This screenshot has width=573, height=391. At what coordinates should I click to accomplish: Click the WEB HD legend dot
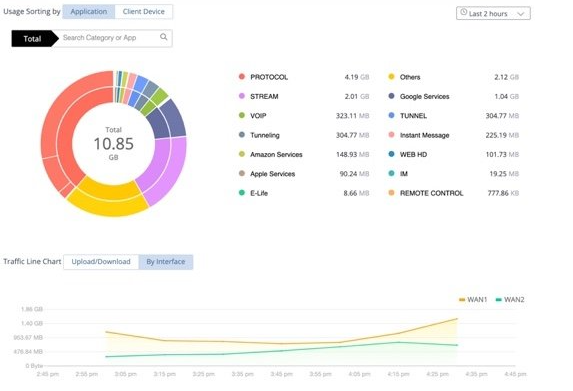point(391,154)
